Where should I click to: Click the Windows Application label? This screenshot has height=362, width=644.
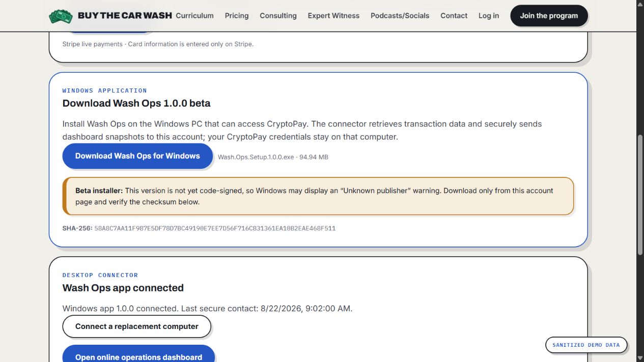pyautogui.click(x=105, y=90)
